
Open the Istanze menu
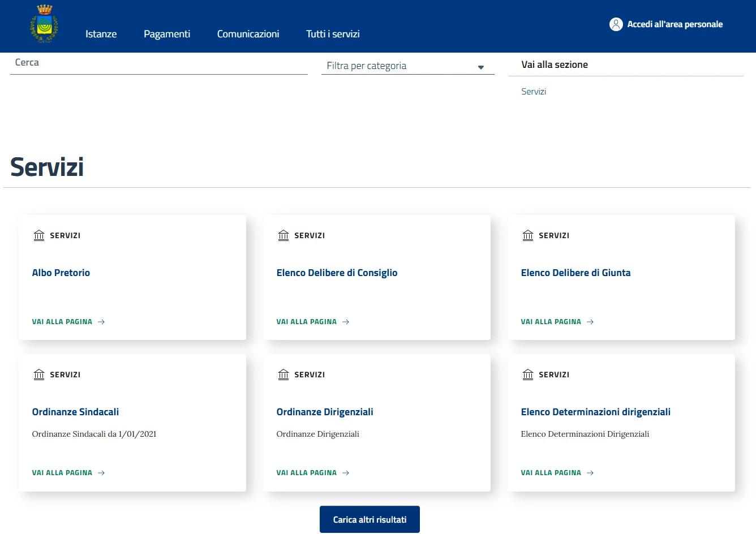101,34
